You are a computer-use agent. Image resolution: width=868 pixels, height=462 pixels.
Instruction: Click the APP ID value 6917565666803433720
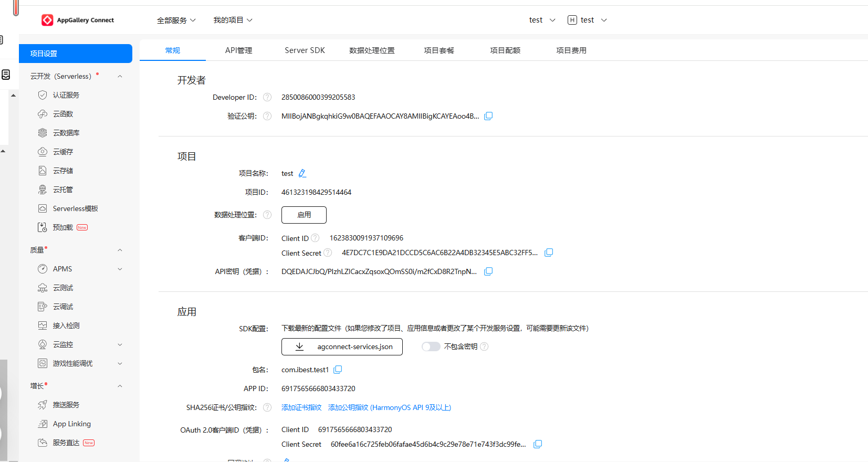tap(318, 388)
